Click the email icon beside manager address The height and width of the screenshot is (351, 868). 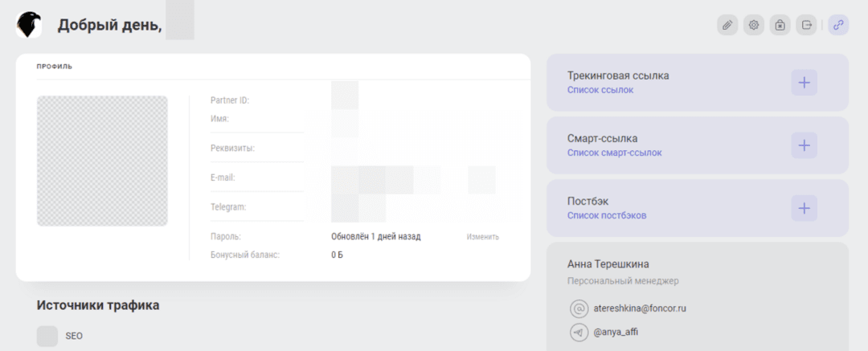pyautogui.click(x=579, y=308)
